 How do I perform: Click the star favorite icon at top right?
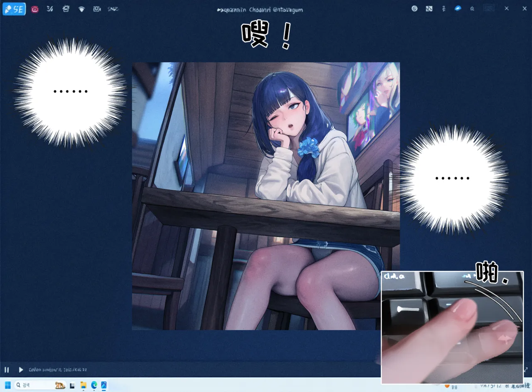(x=472, y=8)
